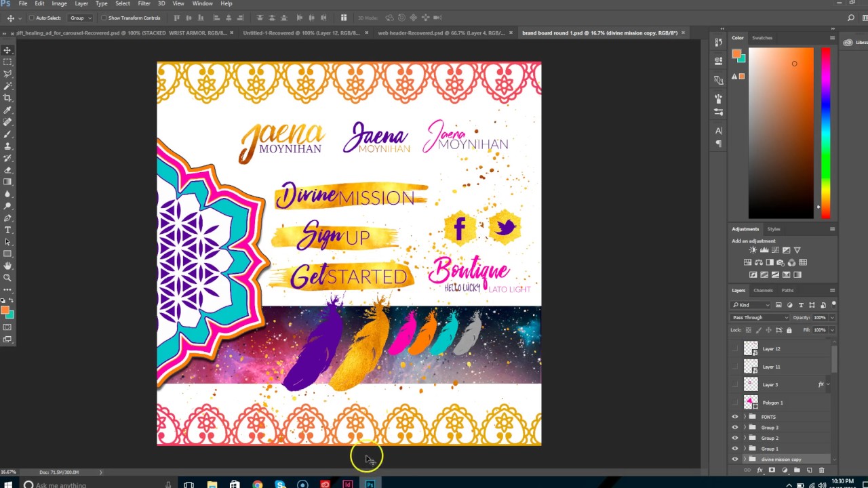This screenshot has height=488, width=868.
Task: Switch to the Styles tab
Action: (x=774, y=229)
